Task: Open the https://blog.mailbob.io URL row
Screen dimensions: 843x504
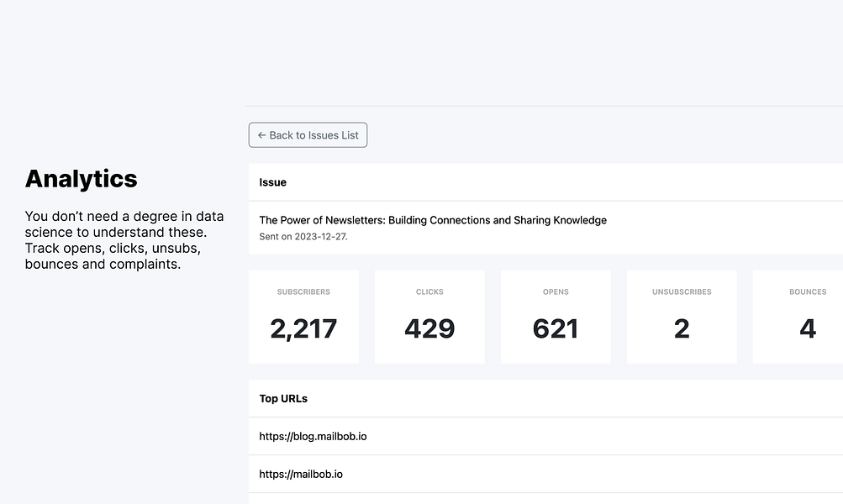Action: click(x=313, y=437)
